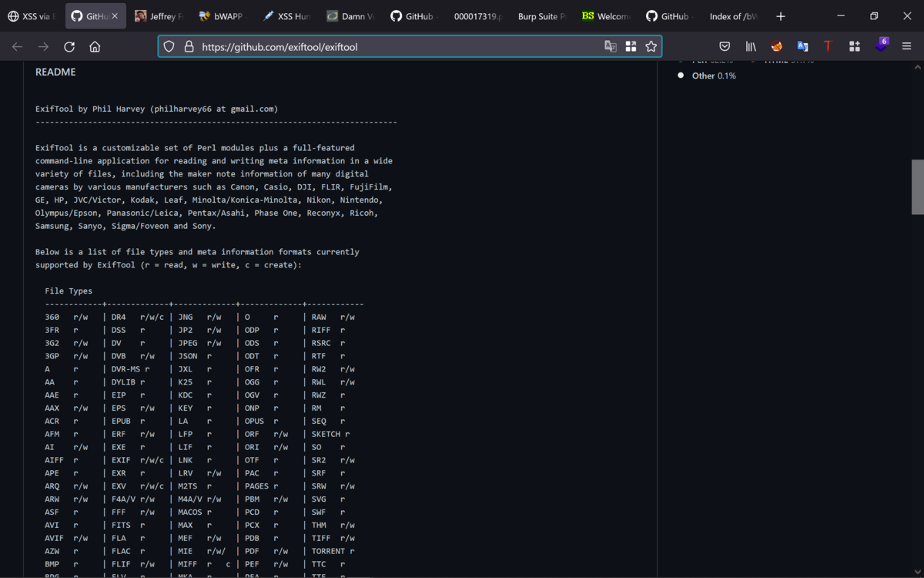
Task: Open the purple stacked-layers extension with badge
Action: click(881, 45)
